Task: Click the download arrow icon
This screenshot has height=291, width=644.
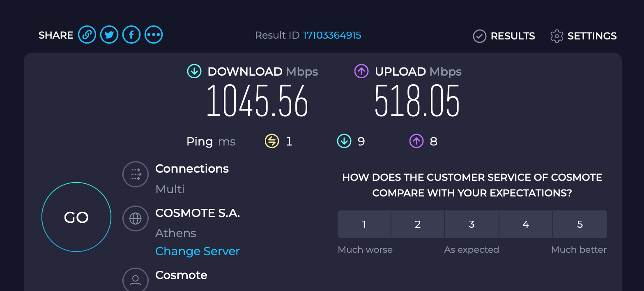Action: pos(194,71)
